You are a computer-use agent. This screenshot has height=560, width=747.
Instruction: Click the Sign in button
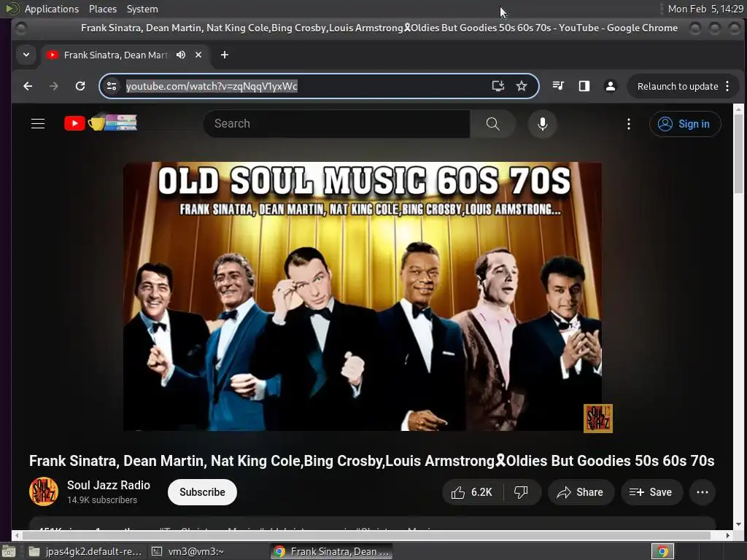click(x=684, y=124)
